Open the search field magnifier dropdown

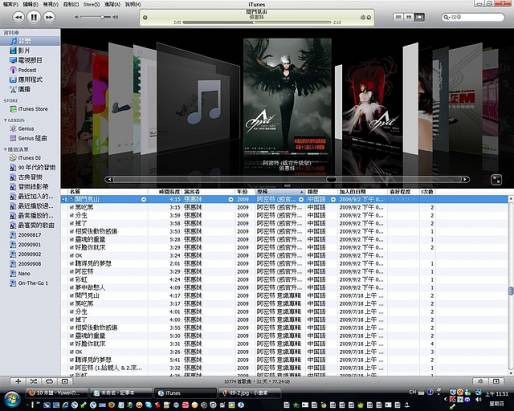click(446, 17)
